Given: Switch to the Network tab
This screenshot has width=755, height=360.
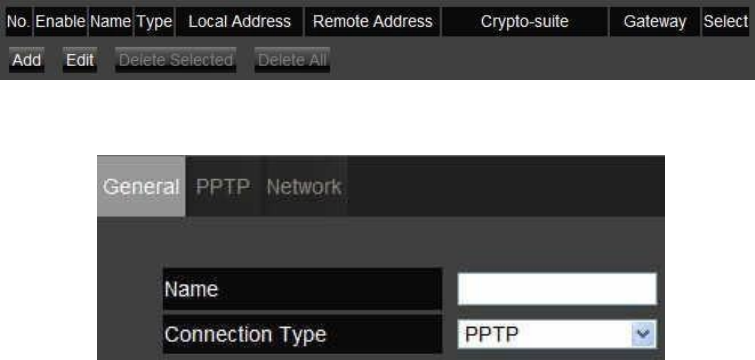Looking at the screenshot, I should pos(304,186).
